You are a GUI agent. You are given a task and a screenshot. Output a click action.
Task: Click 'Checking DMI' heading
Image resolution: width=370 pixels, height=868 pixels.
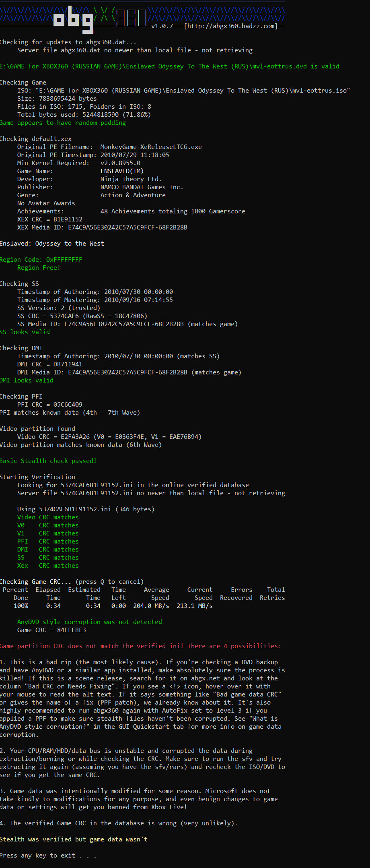[x=21, y=348]
